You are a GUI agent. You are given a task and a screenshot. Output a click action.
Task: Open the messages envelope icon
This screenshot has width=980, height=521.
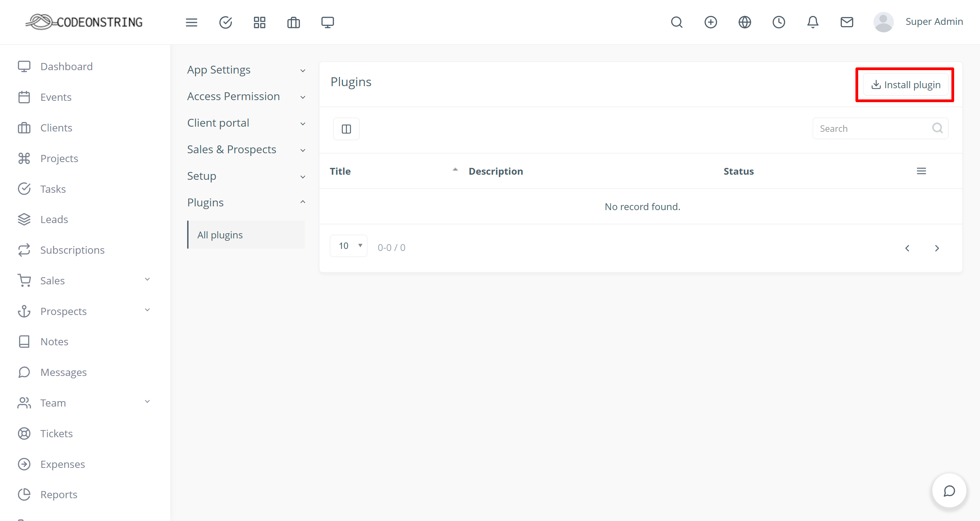[x=847, y=22]
